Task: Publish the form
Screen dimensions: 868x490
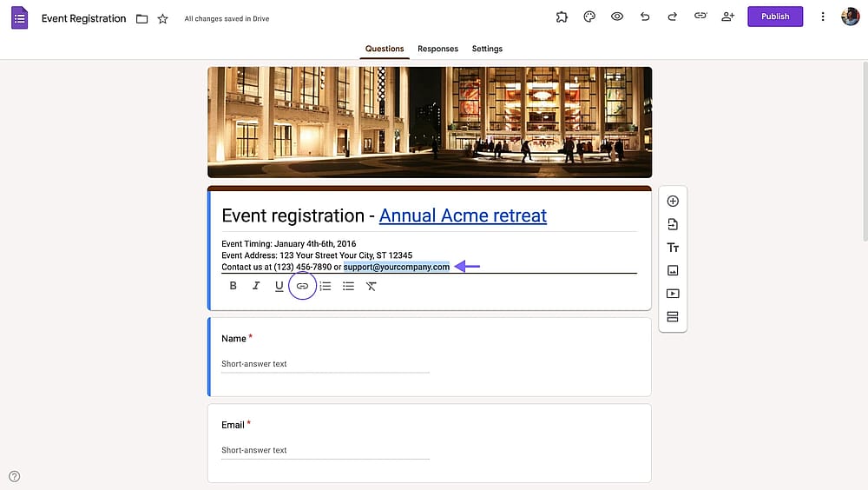Action: pos(775,17)
